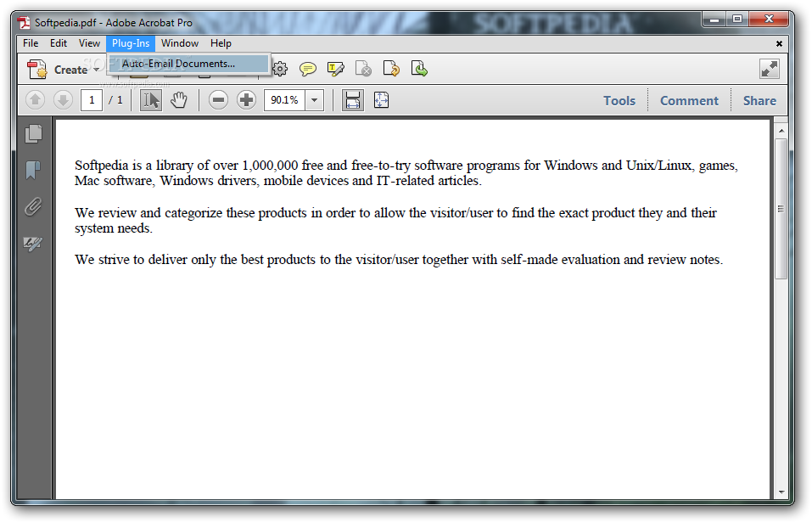Click the text "Softpedia is a library"
Screen dimensions: 812x523
point(134,166)
